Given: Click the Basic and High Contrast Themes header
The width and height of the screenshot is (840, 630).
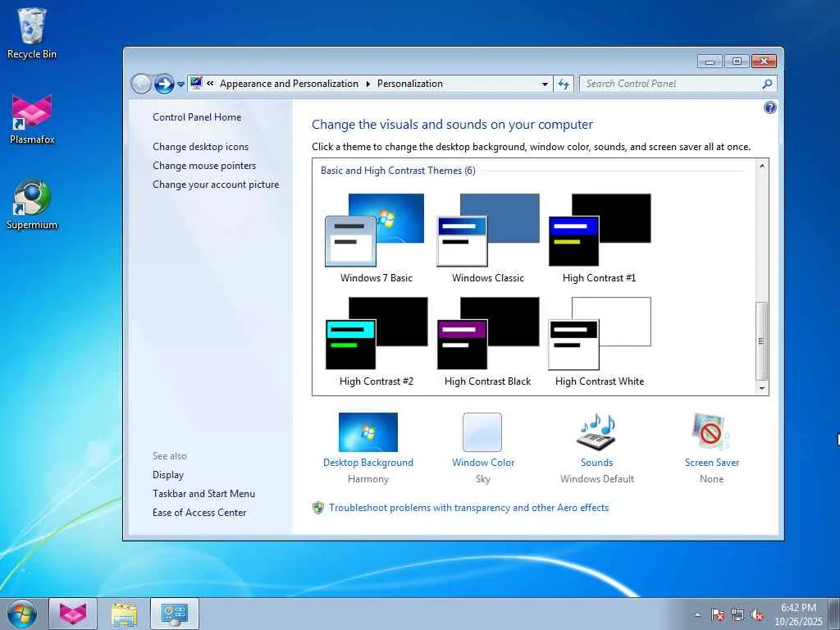Looking at the screenshot, I should point(398,171).
